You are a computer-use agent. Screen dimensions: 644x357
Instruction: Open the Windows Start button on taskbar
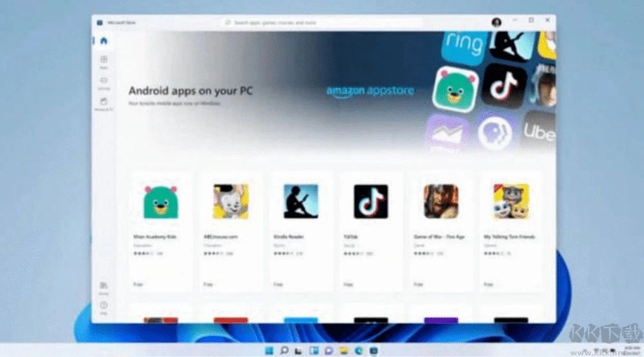click(268, 350)
